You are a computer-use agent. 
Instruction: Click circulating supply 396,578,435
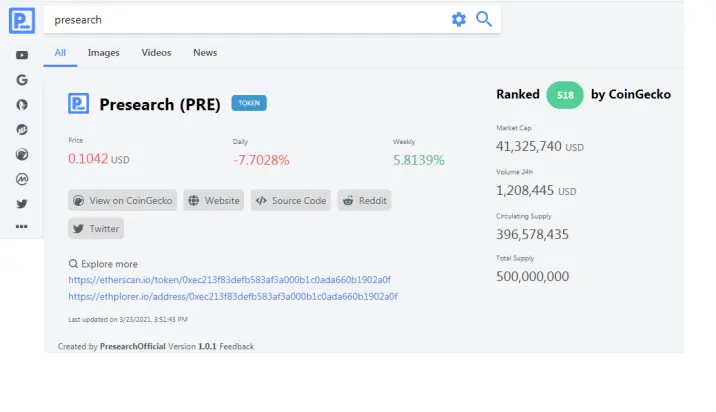point(532,234)
